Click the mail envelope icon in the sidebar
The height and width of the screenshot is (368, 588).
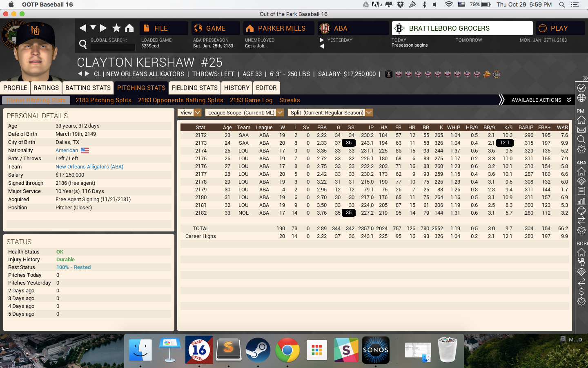[x=581, y=130]
